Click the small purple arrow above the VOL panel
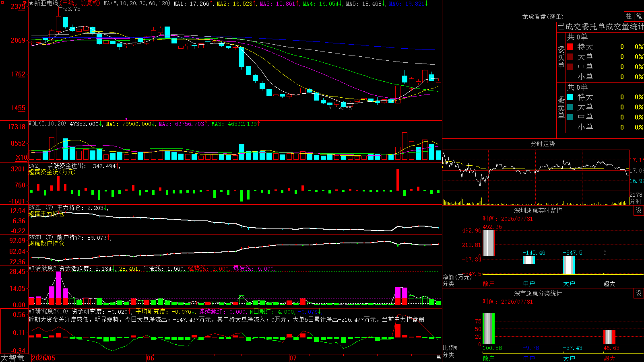 (x=126, y=119)
